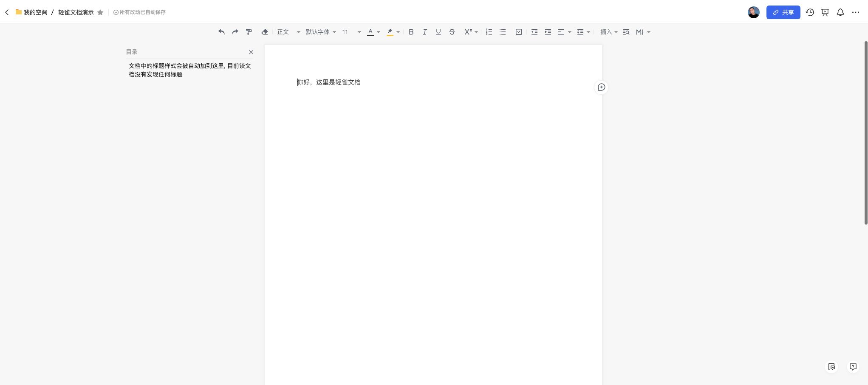Open the 正文 paragraph style dropdown
The image size is (868, 385).
(x=288, y=32)
